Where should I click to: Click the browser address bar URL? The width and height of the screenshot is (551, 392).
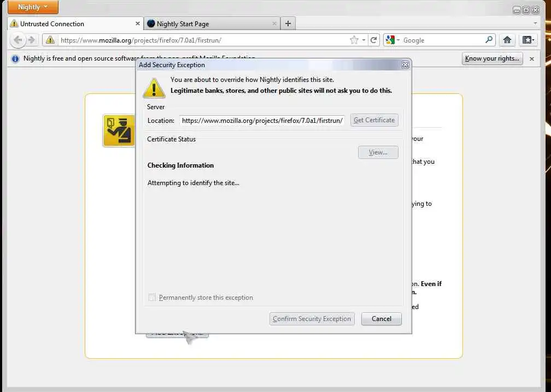[204, 40]
